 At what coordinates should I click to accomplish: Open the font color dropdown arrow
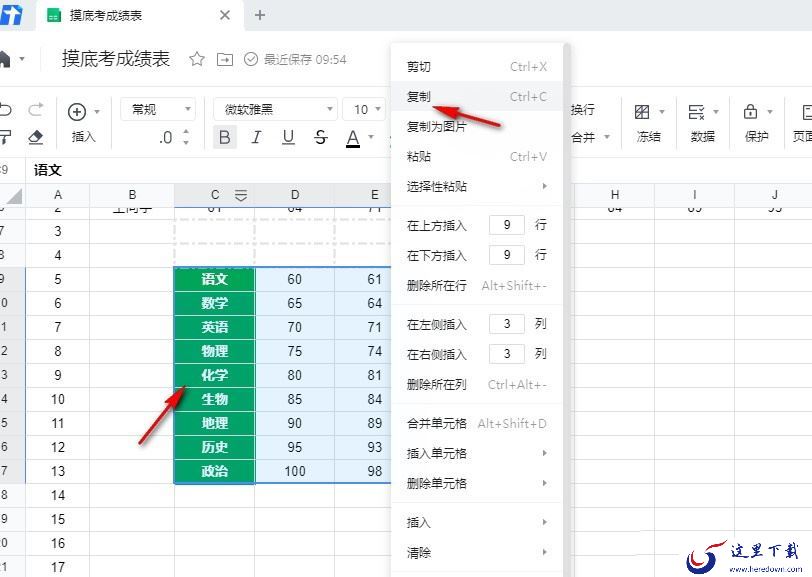tap(371, 137)
